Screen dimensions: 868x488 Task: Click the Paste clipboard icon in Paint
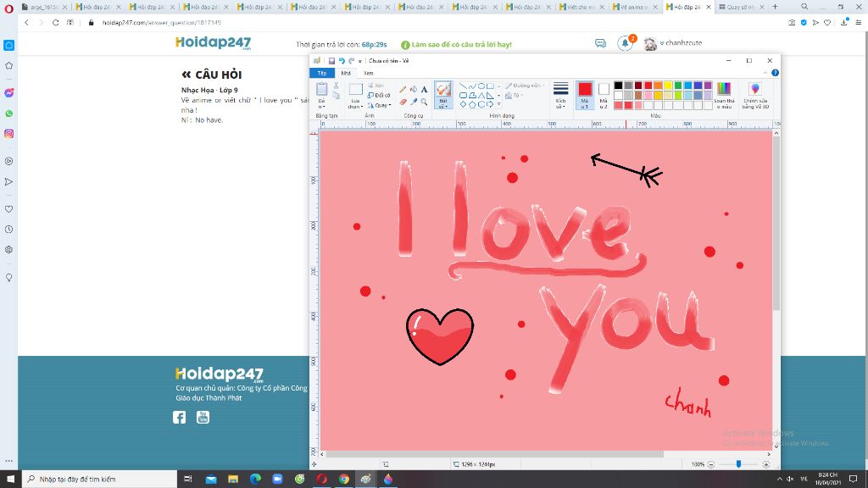321,89
